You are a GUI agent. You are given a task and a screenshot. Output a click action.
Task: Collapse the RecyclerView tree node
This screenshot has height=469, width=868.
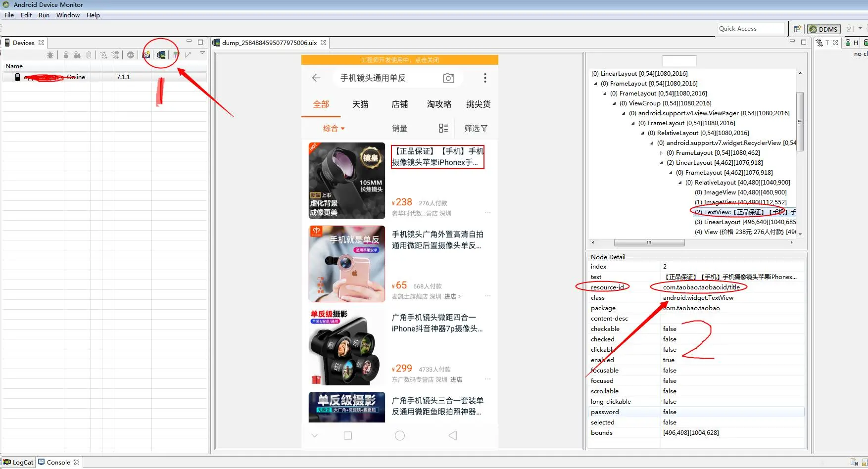tap(652, 143)
